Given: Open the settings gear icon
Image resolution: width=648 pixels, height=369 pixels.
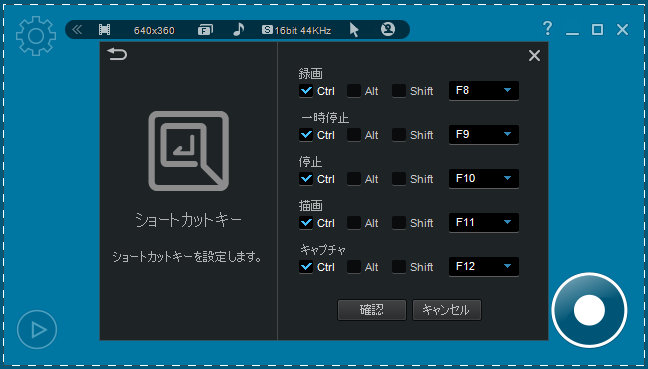Looking at the screenshot, I should pyautogui.click(x=36, y=36).
